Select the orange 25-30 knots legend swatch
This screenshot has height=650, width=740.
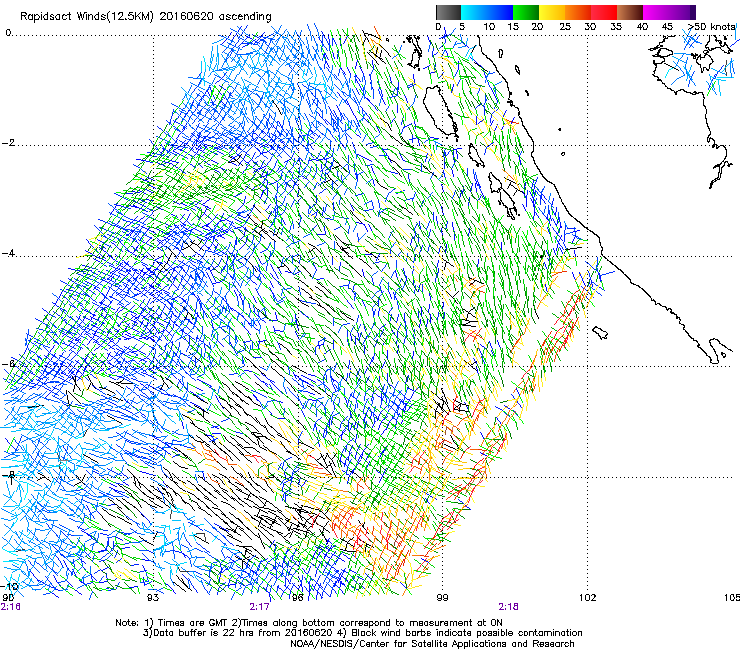(x=578, y=12)
